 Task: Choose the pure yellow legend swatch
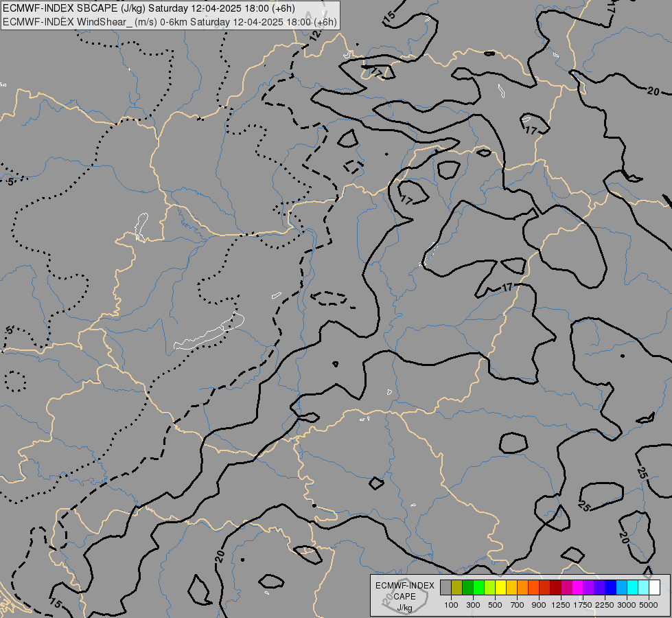[501, 587]
